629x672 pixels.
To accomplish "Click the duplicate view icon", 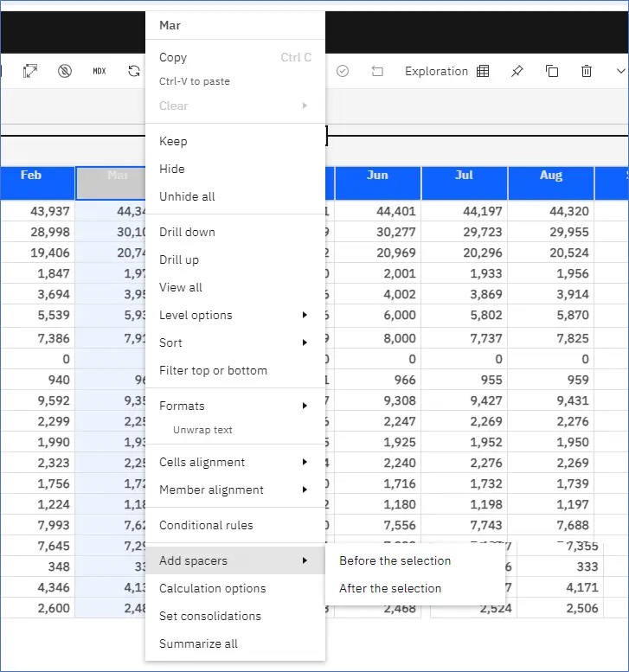I will (x=552, y=71).
